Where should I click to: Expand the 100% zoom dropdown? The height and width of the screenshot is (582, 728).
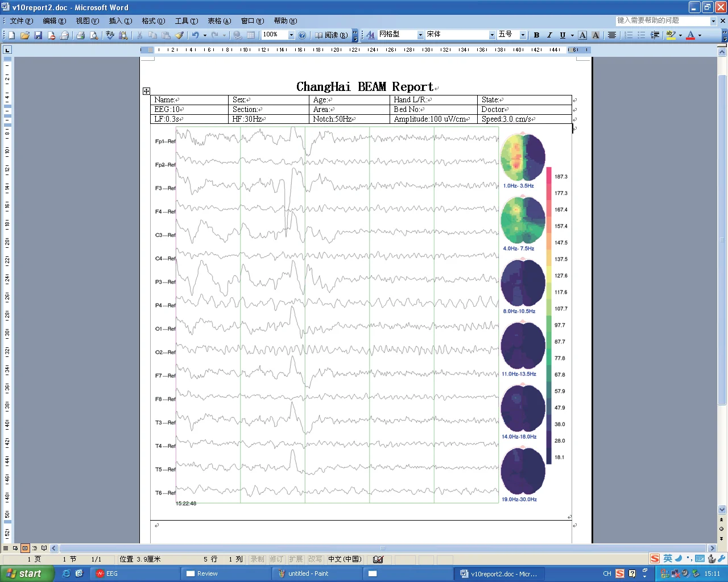291,35
